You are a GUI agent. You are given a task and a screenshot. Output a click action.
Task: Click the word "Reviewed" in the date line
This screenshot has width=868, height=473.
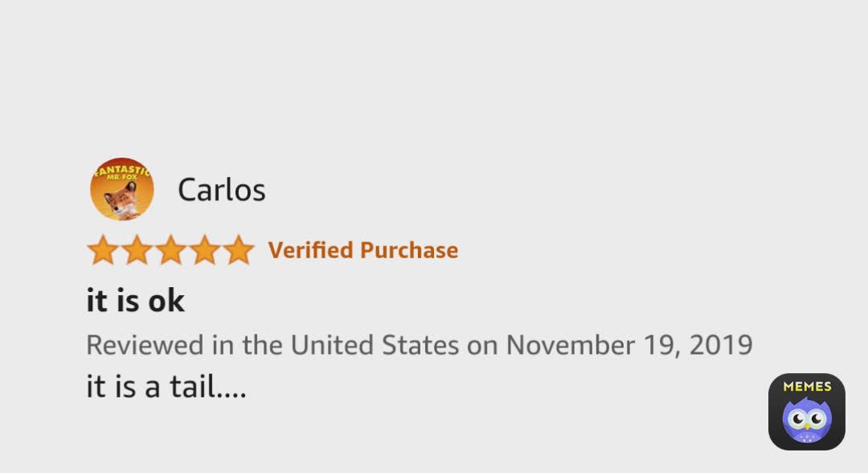(145, 345)
